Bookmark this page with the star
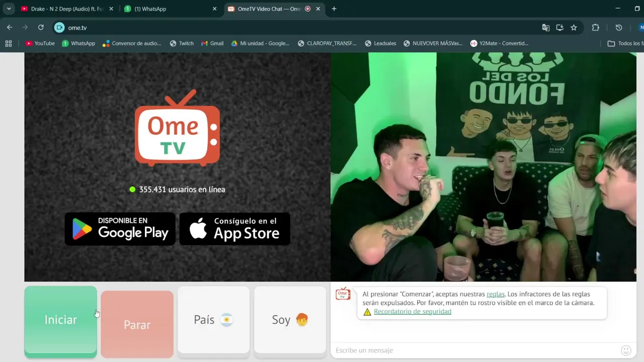This screenshot has width=644, height=362. 574,28
